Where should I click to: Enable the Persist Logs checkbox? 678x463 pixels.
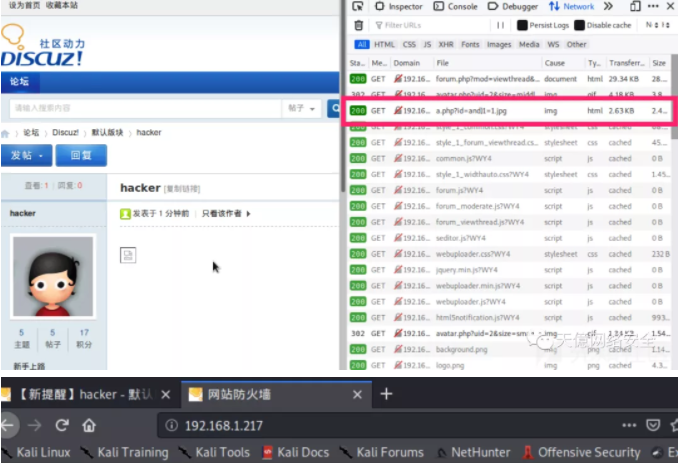pyautogui.click(x=525, y=26)
